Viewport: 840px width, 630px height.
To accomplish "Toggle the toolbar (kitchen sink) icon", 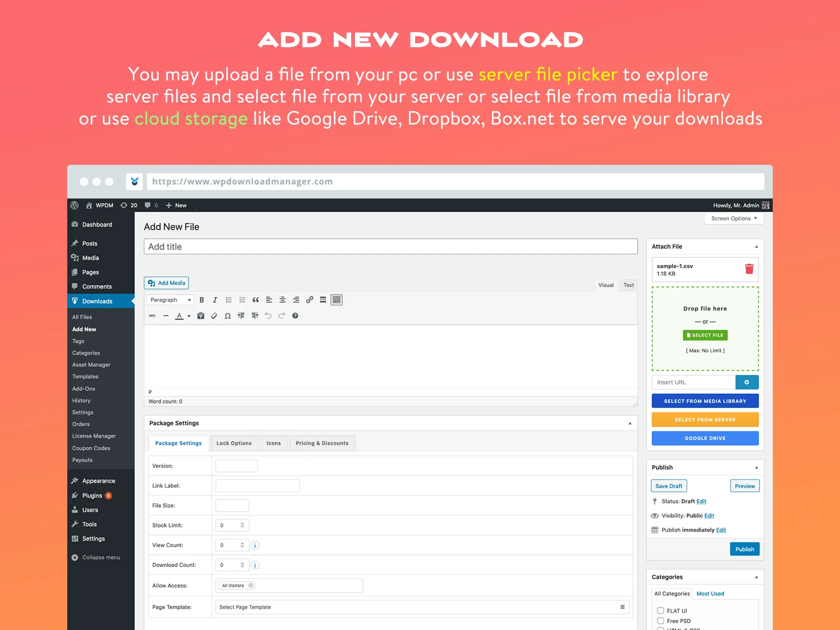I will click(336, 300).
